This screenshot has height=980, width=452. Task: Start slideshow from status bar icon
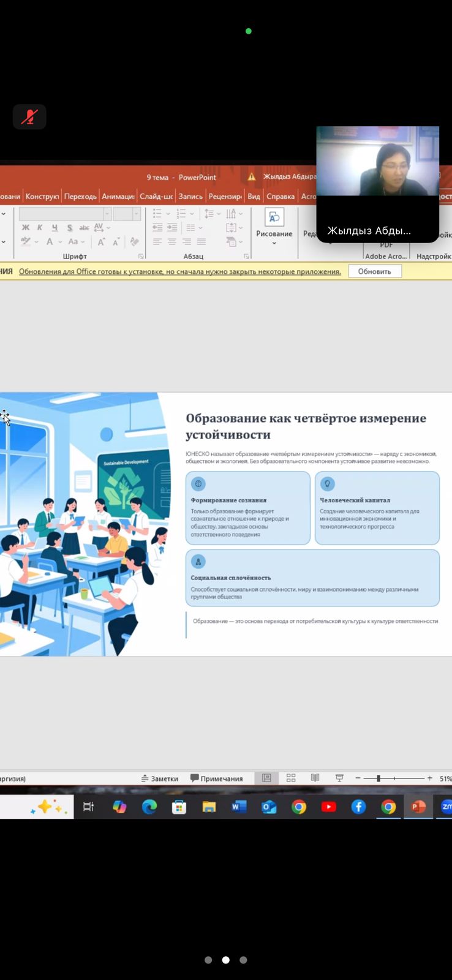(339, 778)
